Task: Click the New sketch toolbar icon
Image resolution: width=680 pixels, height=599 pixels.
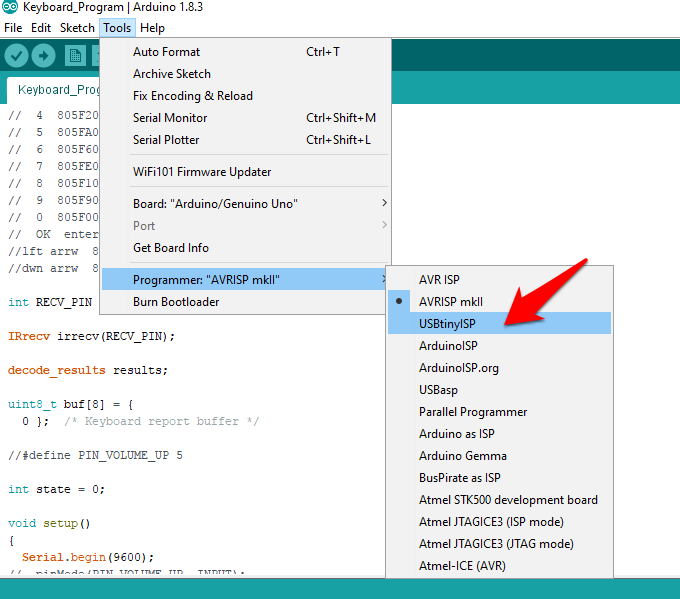Action: pos(75,56)
